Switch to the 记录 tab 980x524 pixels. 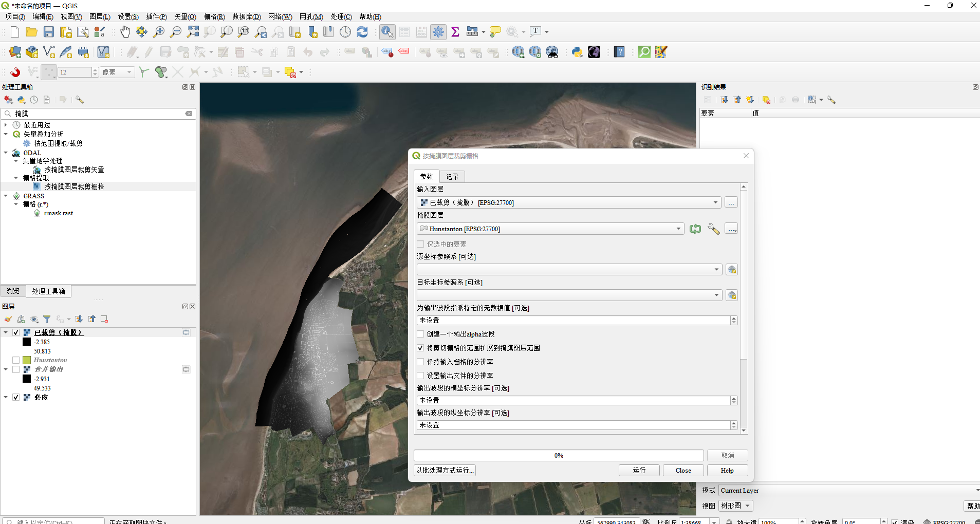click(x=452, y=177)
